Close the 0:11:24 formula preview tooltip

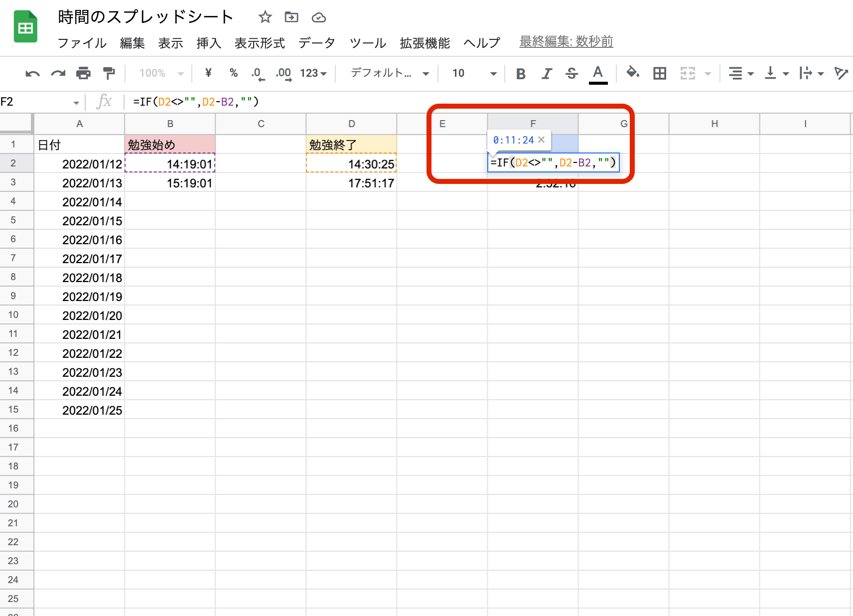tap(541, 140)
